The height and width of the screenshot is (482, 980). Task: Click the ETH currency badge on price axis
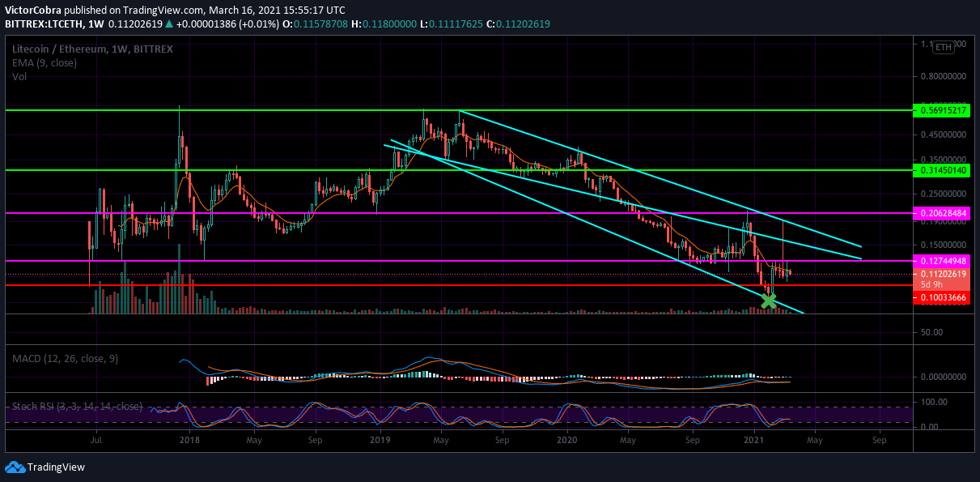[x=944, y=48]
